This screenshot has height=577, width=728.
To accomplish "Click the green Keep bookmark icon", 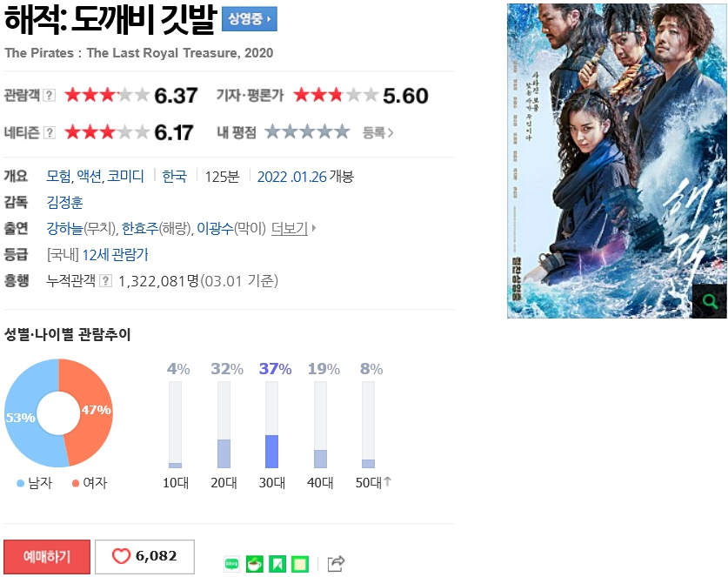I will point(277,564).
